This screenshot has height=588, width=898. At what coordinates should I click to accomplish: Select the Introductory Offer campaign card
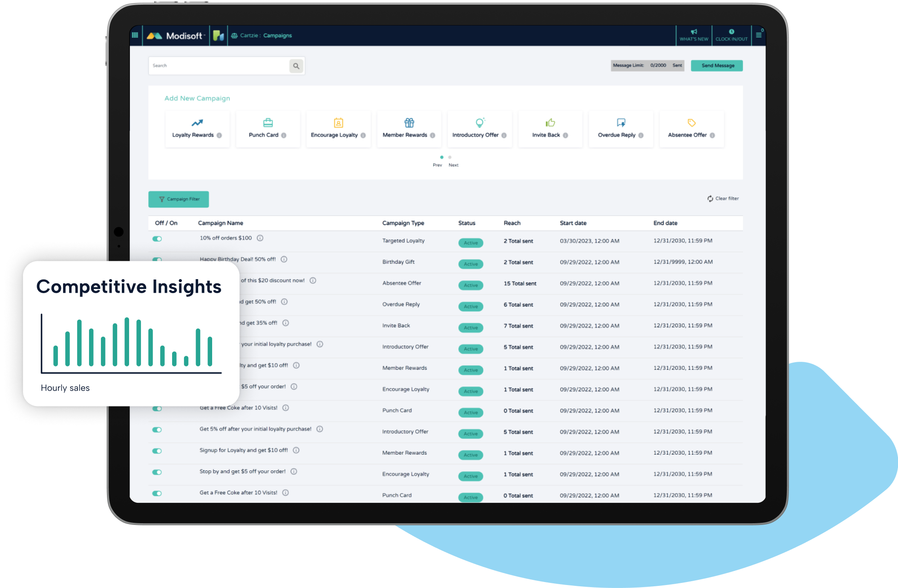click(479, 129)
